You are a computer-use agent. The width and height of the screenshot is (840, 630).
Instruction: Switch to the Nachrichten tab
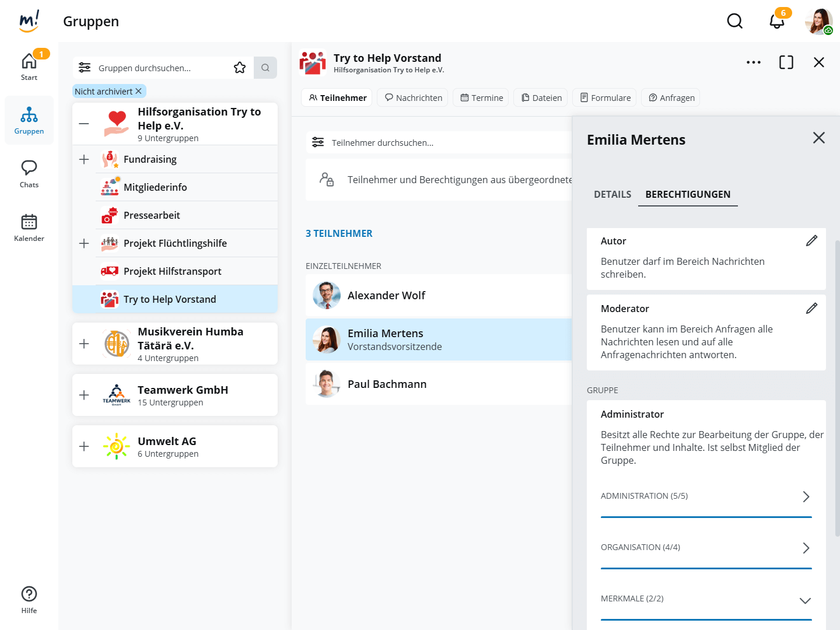point(412,97)
